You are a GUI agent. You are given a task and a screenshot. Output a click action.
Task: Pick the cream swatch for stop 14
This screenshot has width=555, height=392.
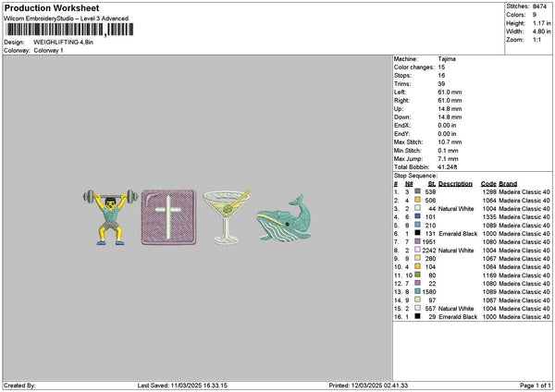(x=418, y=300)
